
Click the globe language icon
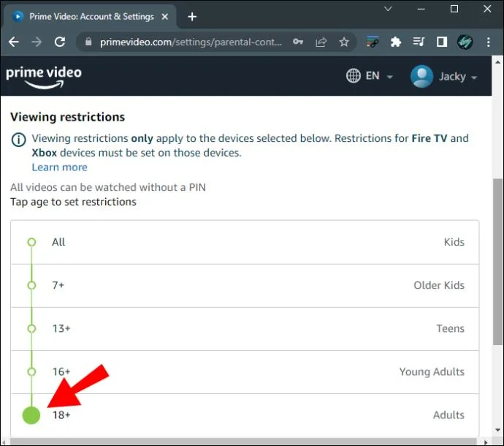point(354,76)
